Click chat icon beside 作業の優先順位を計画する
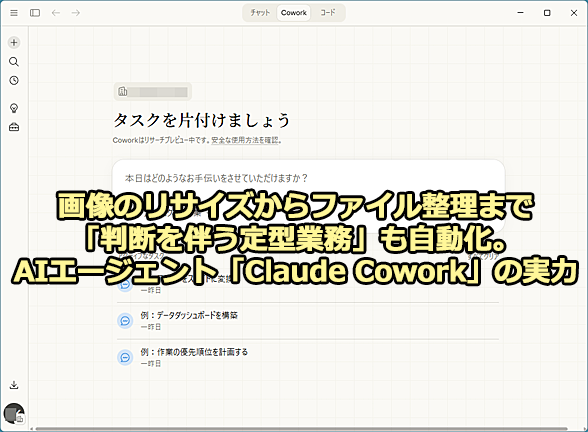Screen dimensions: 588x432 click(125, 357)
